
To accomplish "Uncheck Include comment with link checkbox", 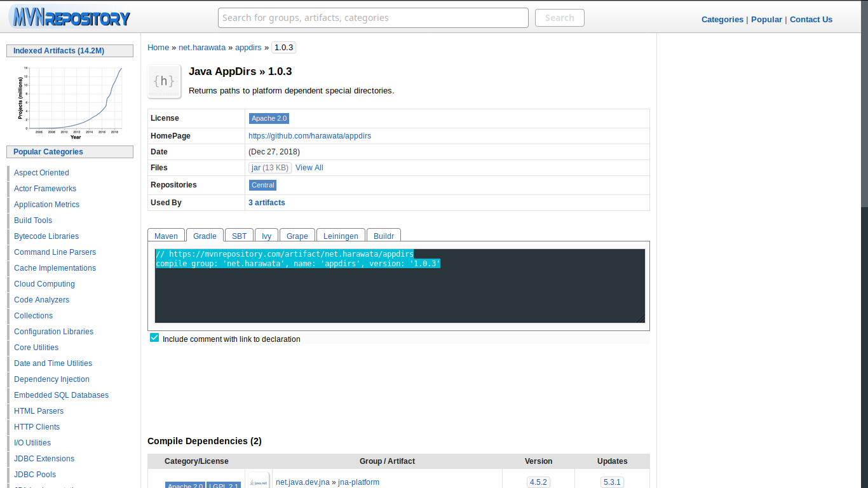I will click(154, 338).
